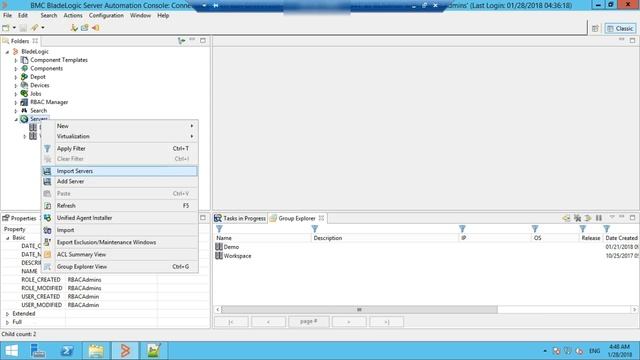Click the ACL Summary View icon
Screen dimensions: 640x360
pyautogui.click(x=47, y=255)
